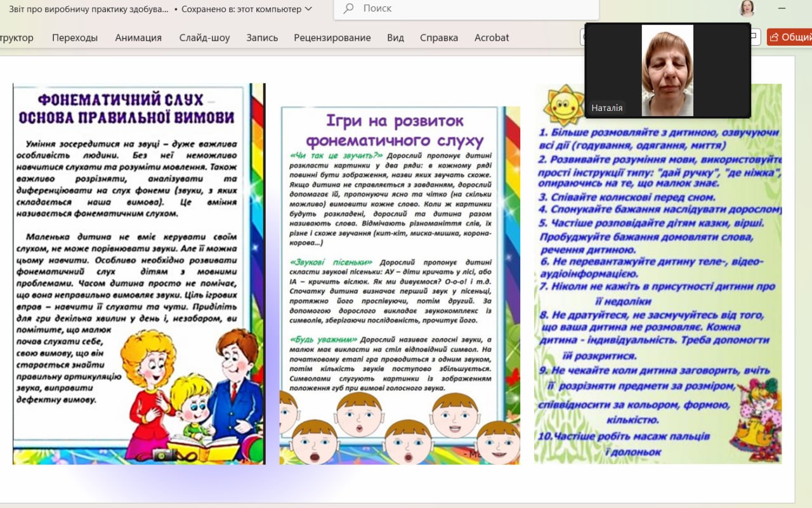812x508 pixels.
Task: Click the magnifier icon in the search box
Action: [348, 9]
